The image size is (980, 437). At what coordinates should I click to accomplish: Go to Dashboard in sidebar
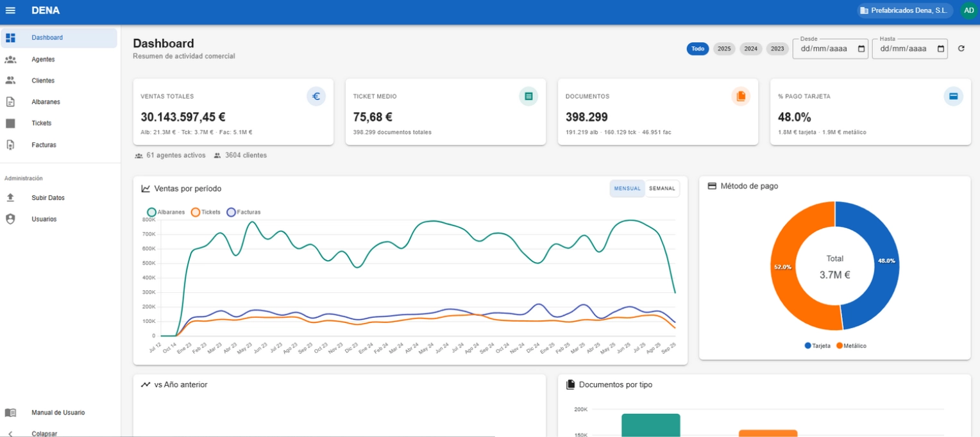(x=59, y=38)
